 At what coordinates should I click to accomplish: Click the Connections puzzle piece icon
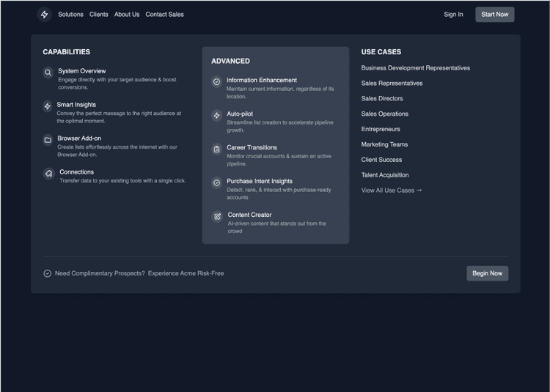tap(48, 174)
